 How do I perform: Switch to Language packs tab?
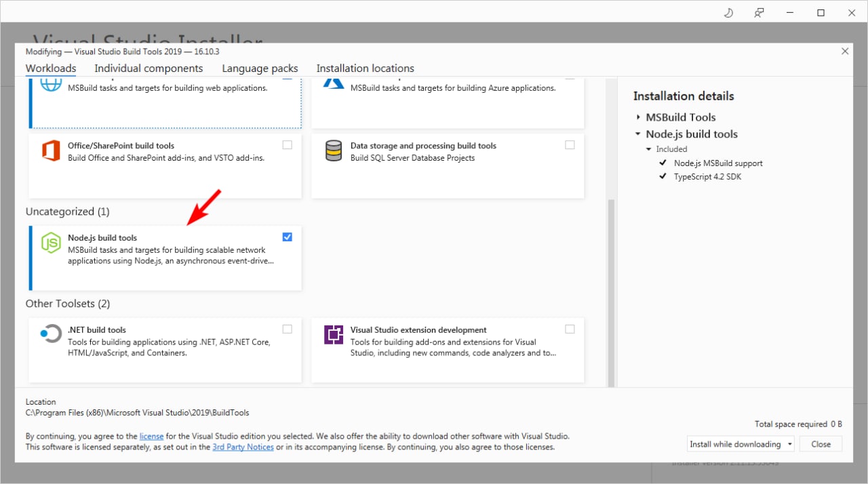pyautogui.click(x=260, y=68)
